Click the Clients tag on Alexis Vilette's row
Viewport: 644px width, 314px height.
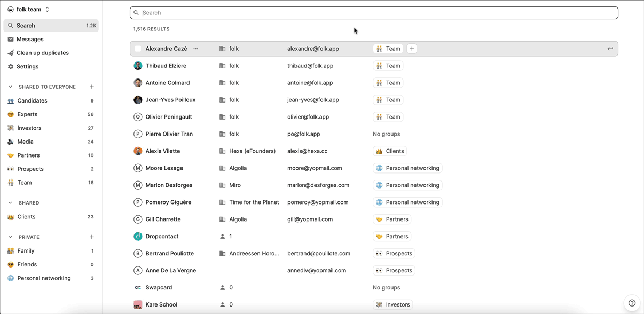pyautogui.click(x=390, y=151)
